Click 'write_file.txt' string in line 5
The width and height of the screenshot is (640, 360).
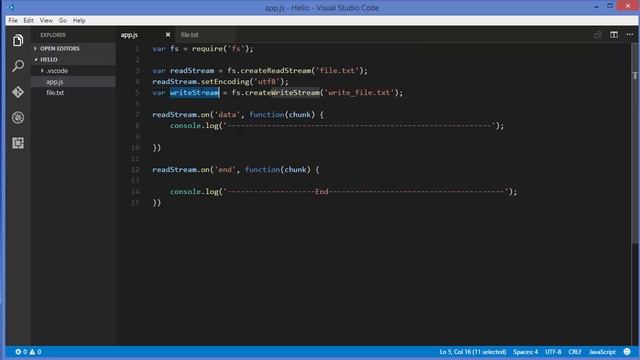coord(360,93)
